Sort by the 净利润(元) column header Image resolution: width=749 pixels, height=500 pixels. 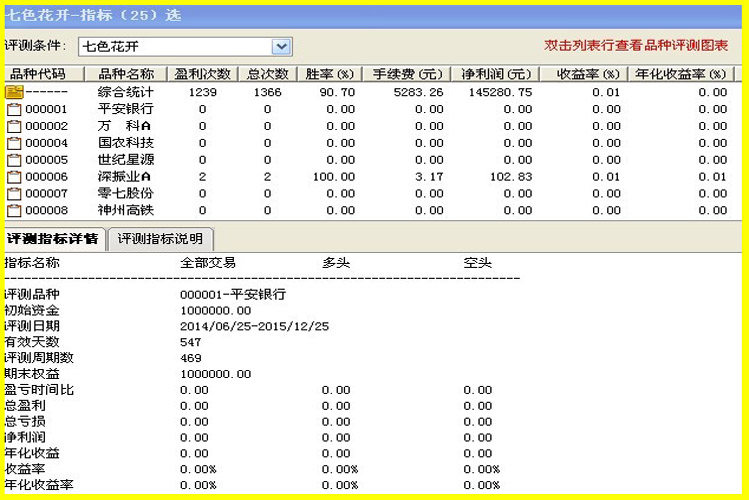click(496, 74)
